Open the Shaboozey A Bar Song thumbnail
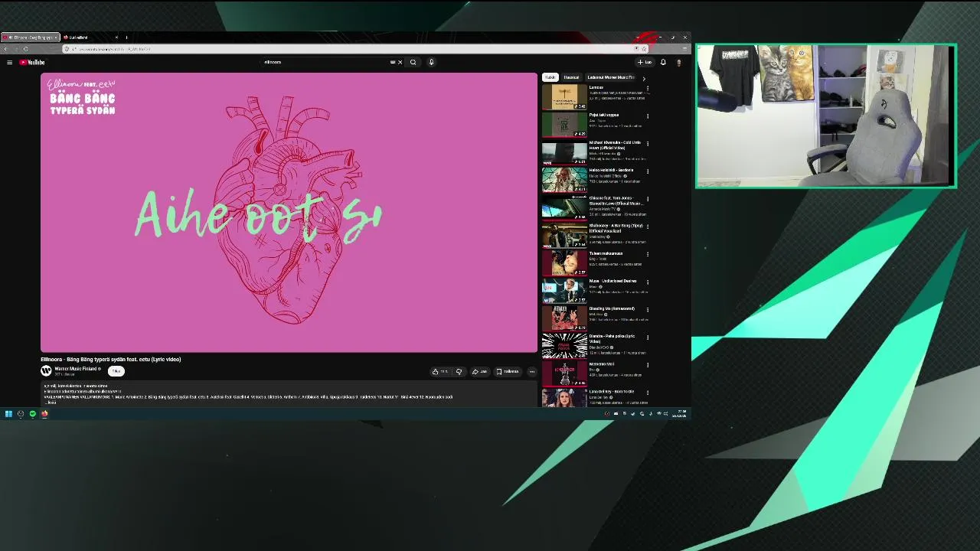 [x=564, y=236]
